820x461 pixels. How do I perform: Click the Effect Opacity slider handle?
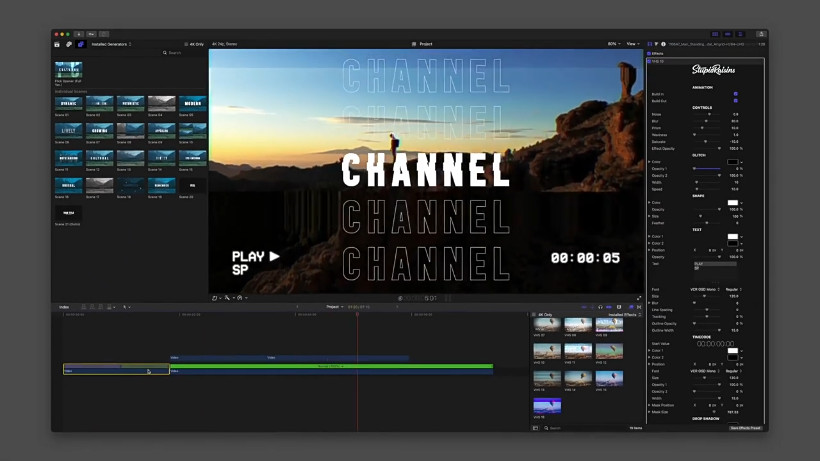[x=719, y=148]
